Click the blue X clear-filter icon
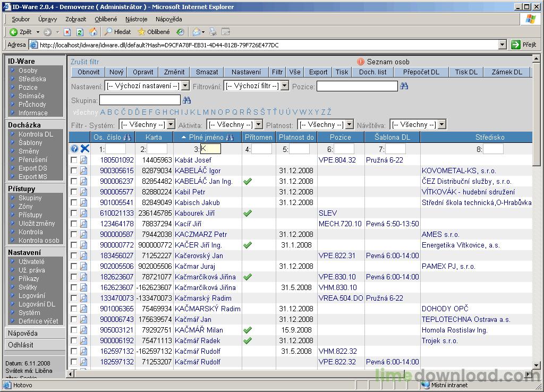The height and width of the screenshot is (392, 544). pyautogui.click(x=84, y=149)
